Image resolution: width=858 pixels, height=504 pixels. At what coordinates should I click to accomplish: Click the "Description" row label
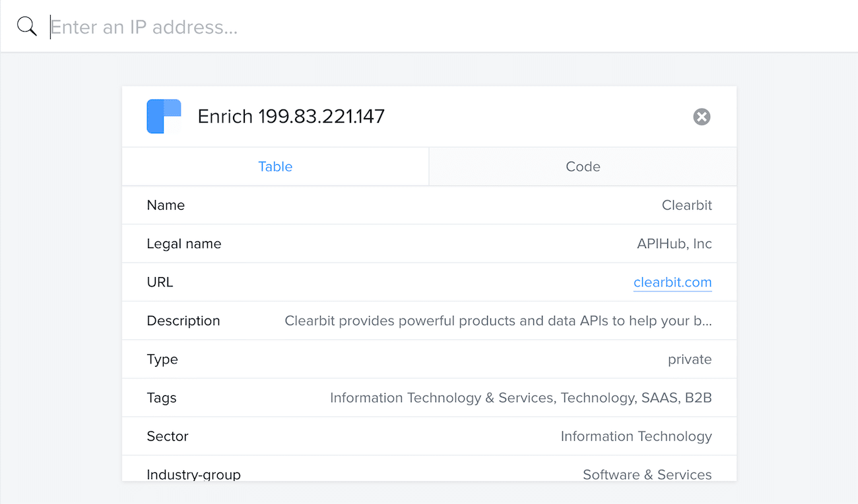click(183, 321)
